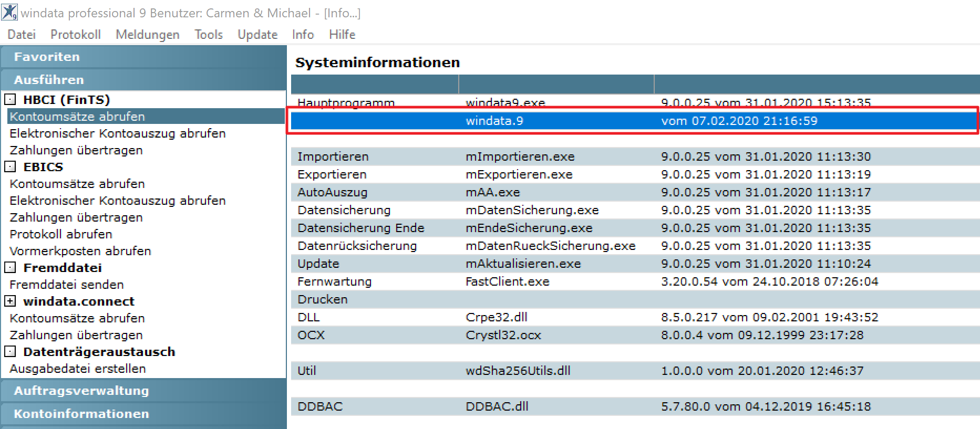Select Kontoumsätze abrufen under HBCI (FinTS)
The width and height of the screenshot is (980, 429).
(x=146, y=117)
